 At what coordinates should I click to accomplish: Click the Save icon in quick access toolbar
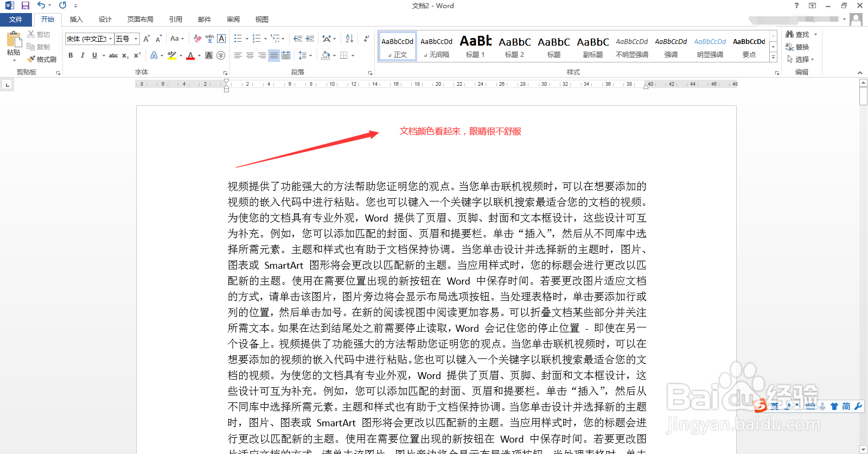(x=25, y=5)
